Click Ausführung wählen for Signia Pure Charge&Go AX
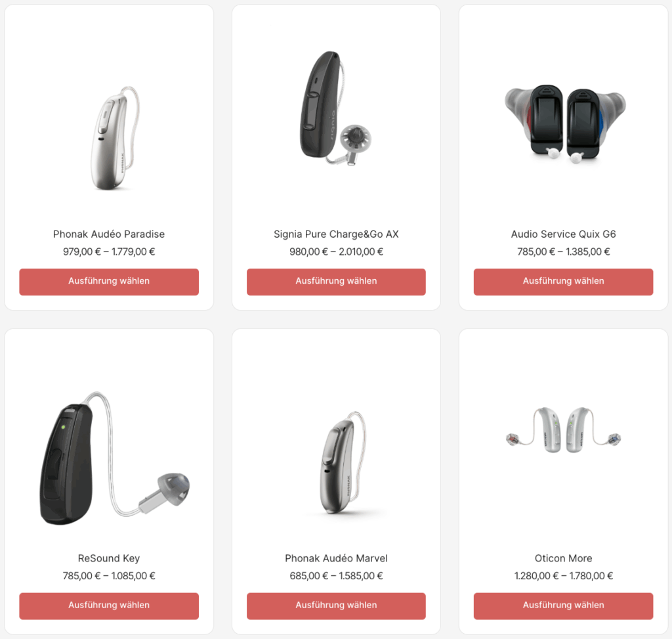This screenshot has height=639, width=672. point(336,282)
